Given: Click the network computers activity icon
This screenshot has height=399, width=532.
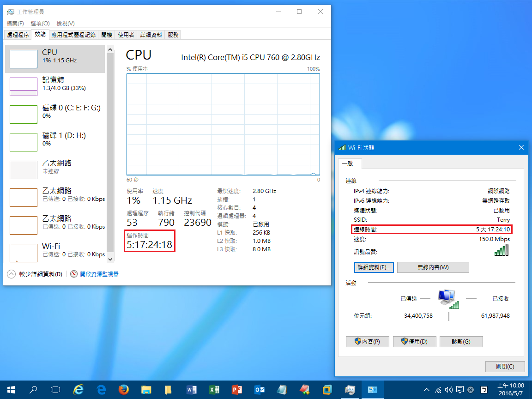Looking at the screenshot, I should (448, 299).
